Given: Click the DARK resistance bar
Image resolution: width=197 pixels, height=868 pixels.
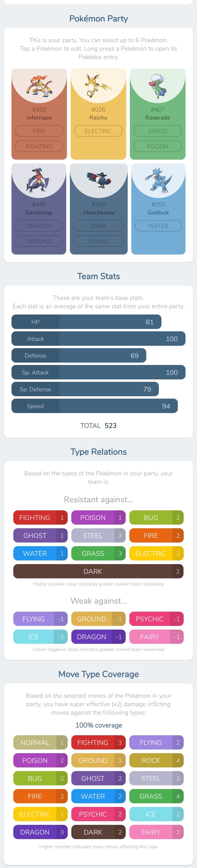Looking at the screenshot, I should (x=98, y=571).
